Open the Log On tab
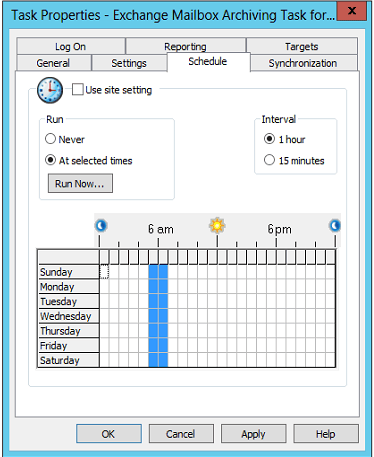Screen dimensions: 374x457 click(71, 46)
